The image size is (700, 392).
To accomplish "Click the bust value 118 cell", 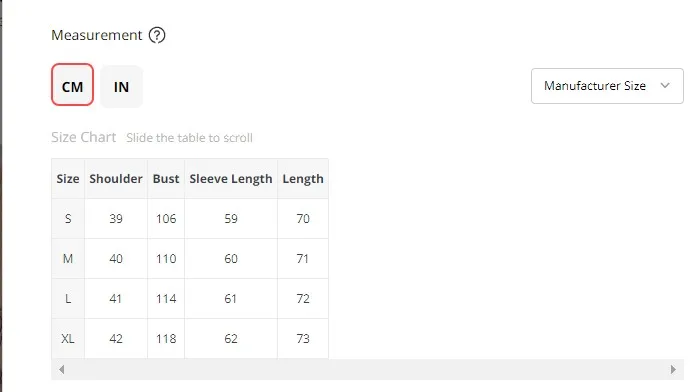I will pos(166,338).
